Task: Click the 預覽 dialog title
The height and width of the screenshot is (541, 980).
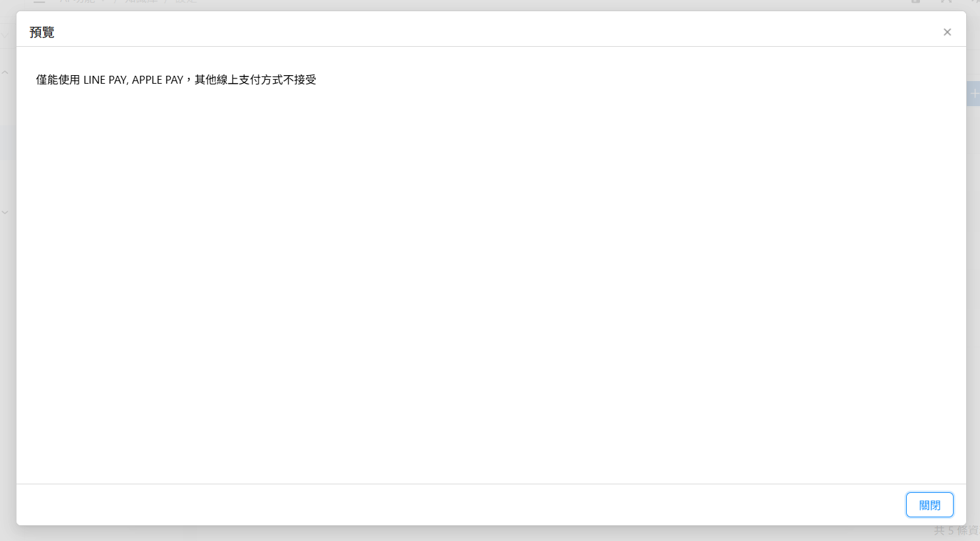Action: (42, 32)
